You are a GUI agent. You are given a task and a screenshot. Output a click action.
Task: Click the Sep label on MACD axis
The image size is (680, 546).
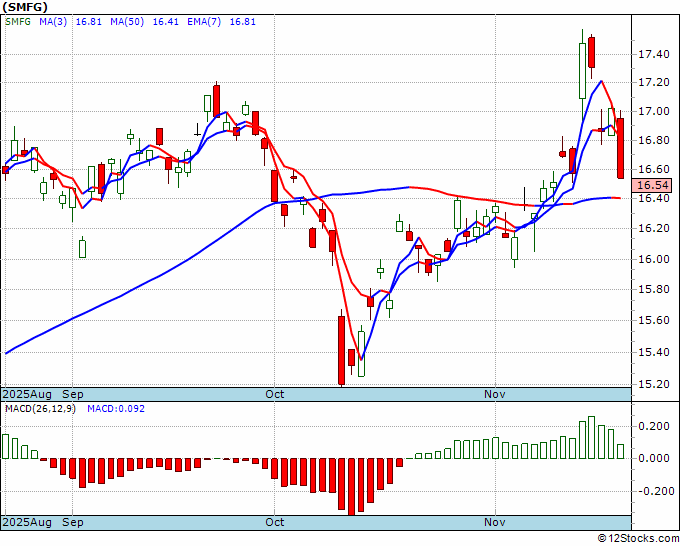[x=72, y=522]
